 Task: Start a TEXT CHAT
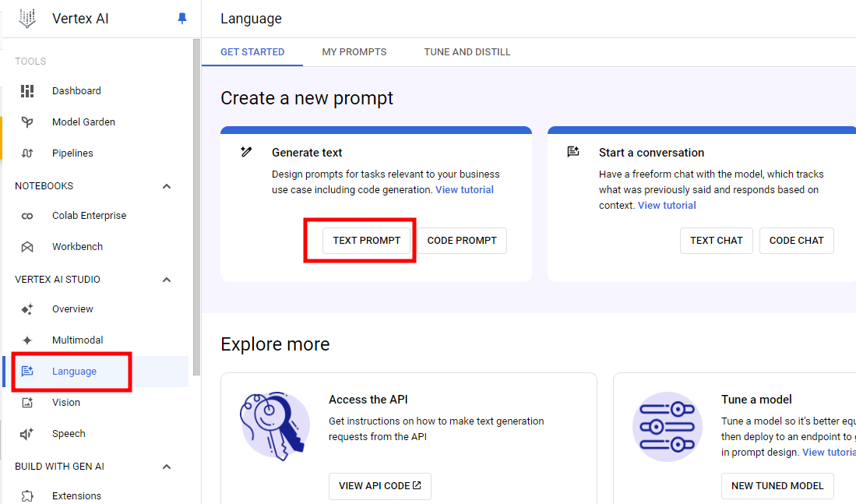coord(717,240)
